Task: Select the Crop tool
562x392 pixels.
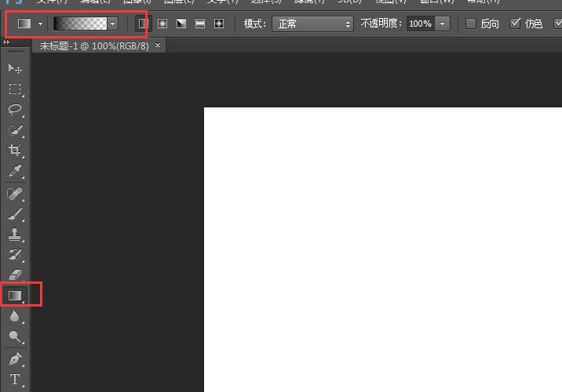Action: [x=15, y=151]
